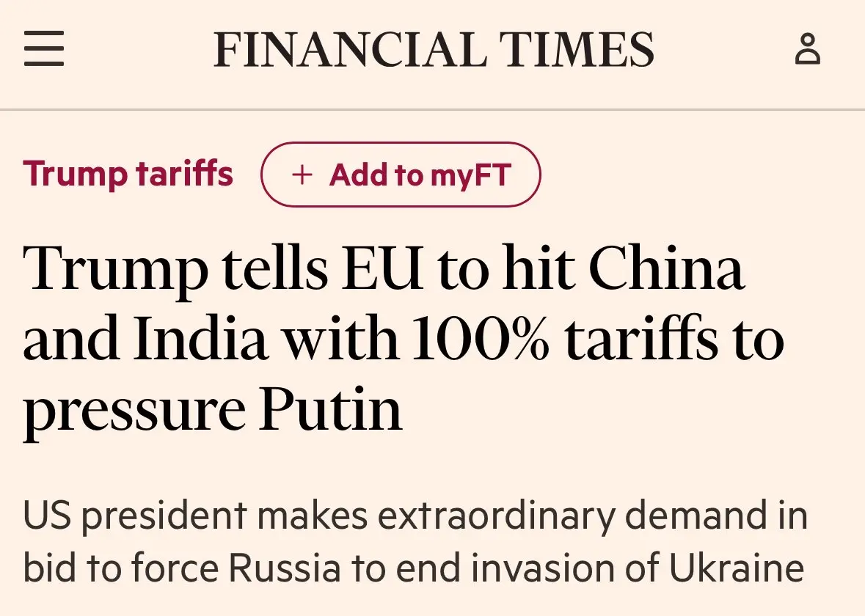The image size is (865, 616).
Task: Click the standfirst beginning 'US president makes'
Action: pos(415,541)
